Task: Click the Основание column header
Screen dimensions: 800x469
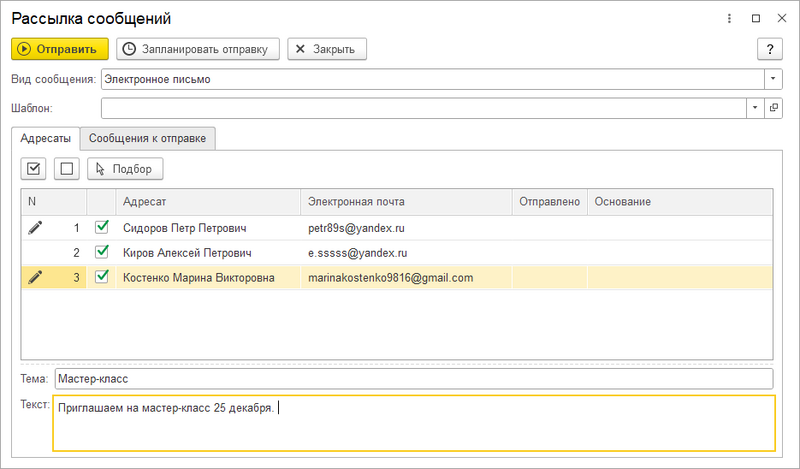Action: [x=680, y=202]
